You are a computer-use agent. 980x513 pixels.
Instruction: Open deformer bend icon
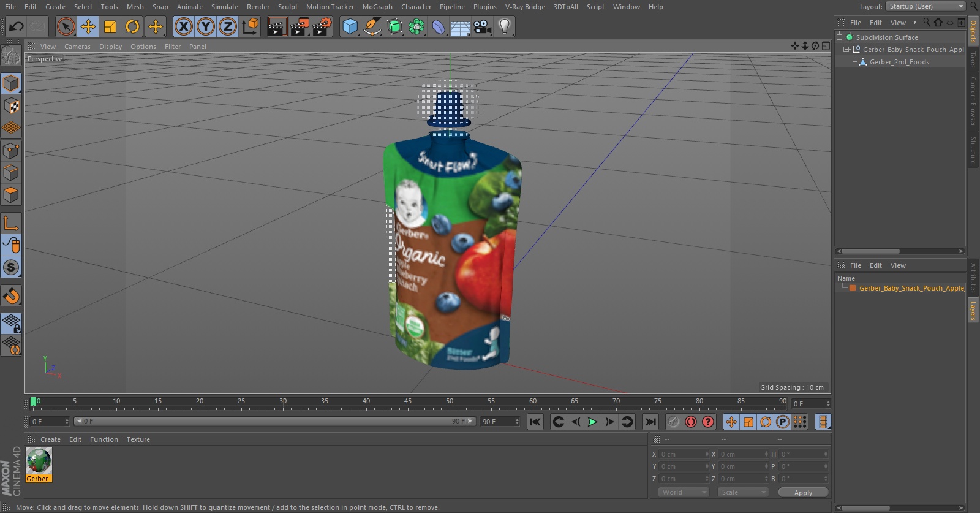click(439, 26)
